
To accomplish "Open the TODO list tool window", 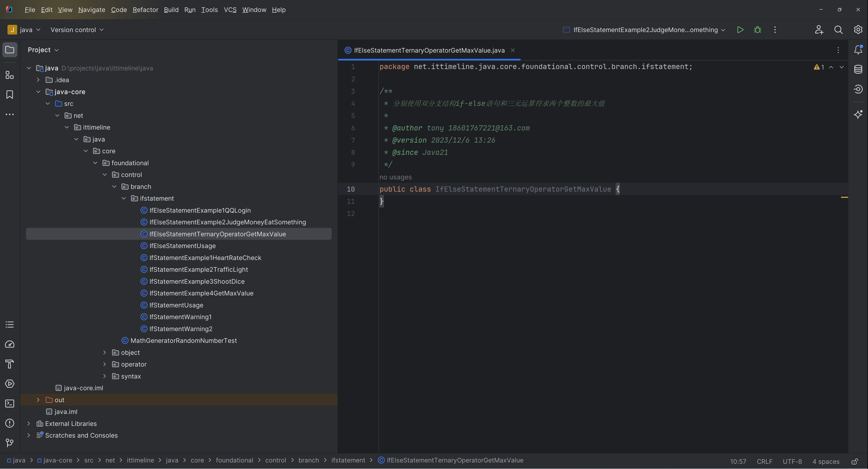I will (10, 325).
